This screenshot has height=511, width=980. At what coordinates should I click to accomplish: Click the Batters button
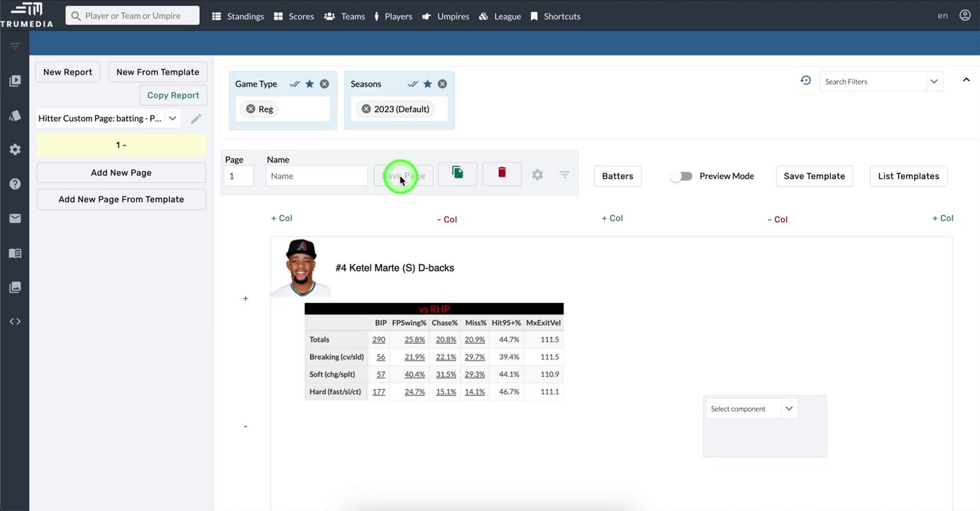[x=617, y=176]
